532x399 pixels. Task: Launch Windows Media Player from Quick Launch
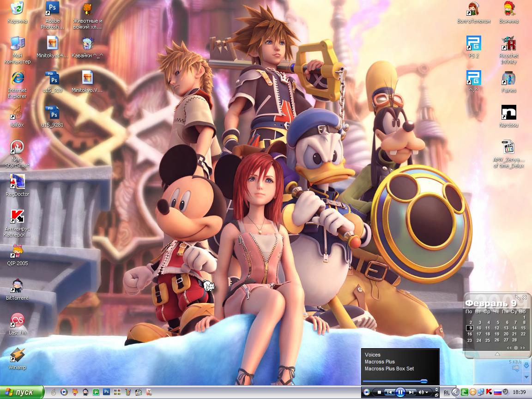pos(64,392)
